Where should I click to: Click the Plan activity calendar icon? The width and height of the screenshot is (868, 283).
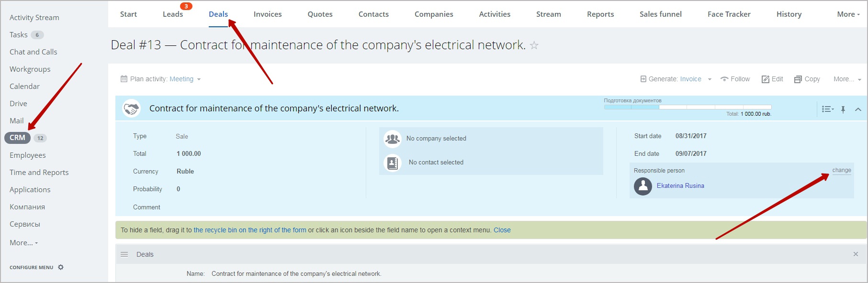(124, 79)
